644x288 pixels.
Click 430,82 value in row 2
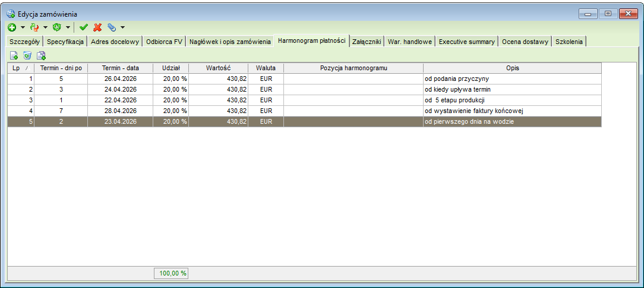219,89
